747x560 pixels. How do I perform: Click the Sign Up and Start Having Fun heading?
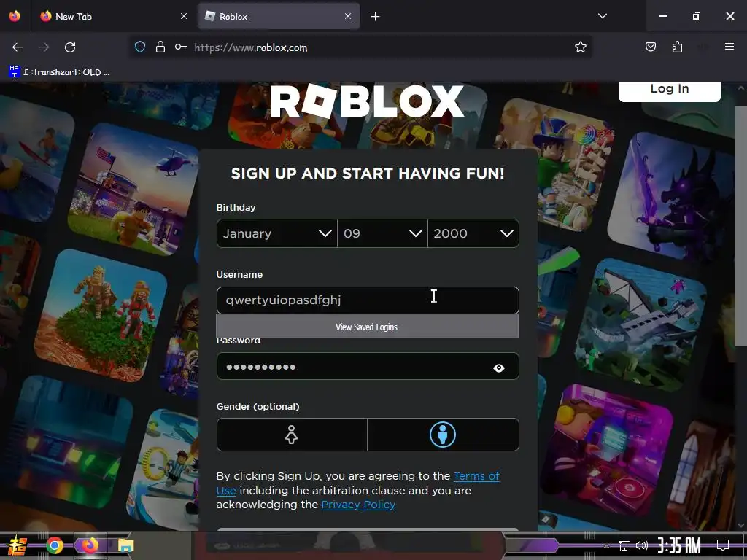click(x=368, y=174)
